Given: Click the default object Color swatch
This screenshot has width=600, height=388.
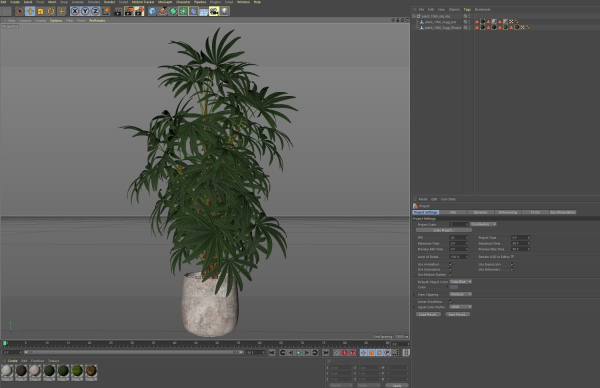Looking at the screenshot, I should (x=454, y=287).
